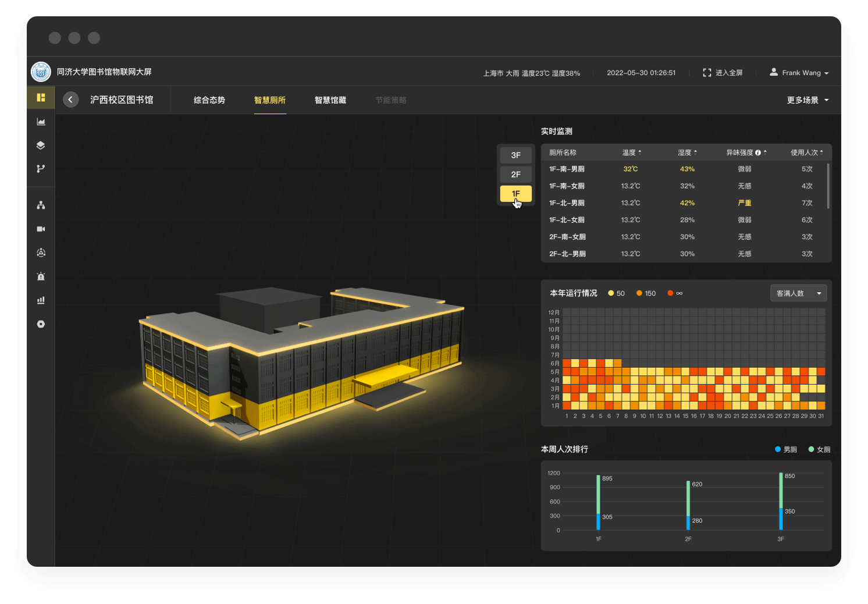The width and height of the screenshot is (868, 604).
Task: Switch to floor 2F
Action: pos(516,175)
